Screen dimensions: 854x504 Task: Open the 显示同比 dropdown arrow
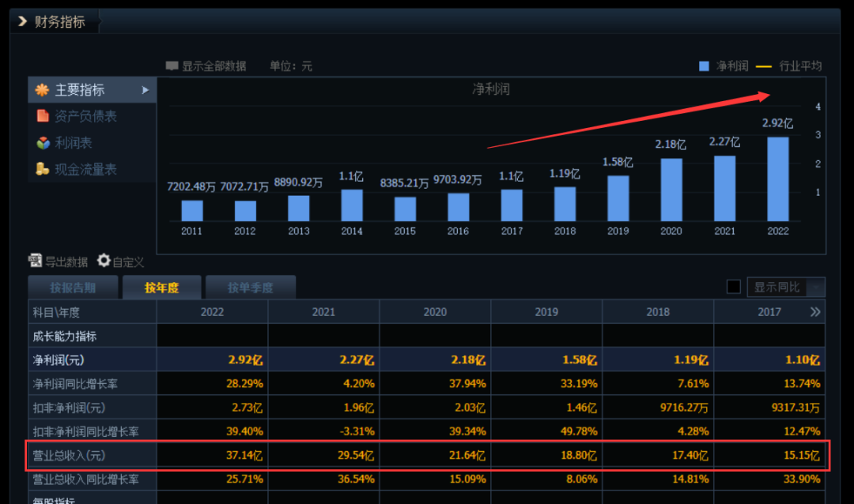(x=816, y=287)
